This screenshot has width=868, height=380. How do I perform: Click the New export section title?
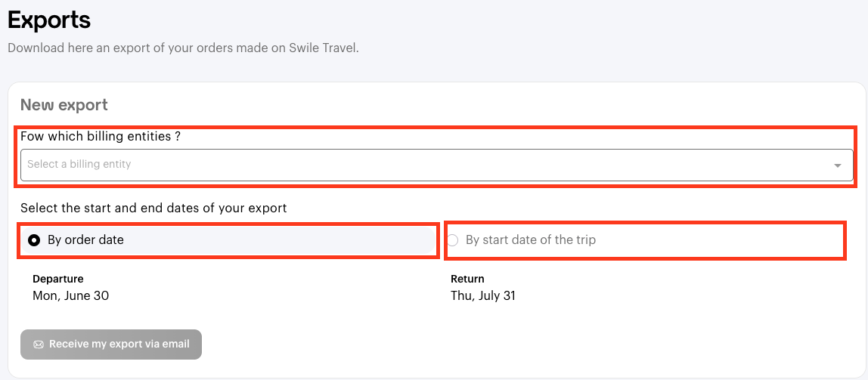coord(64,105)
